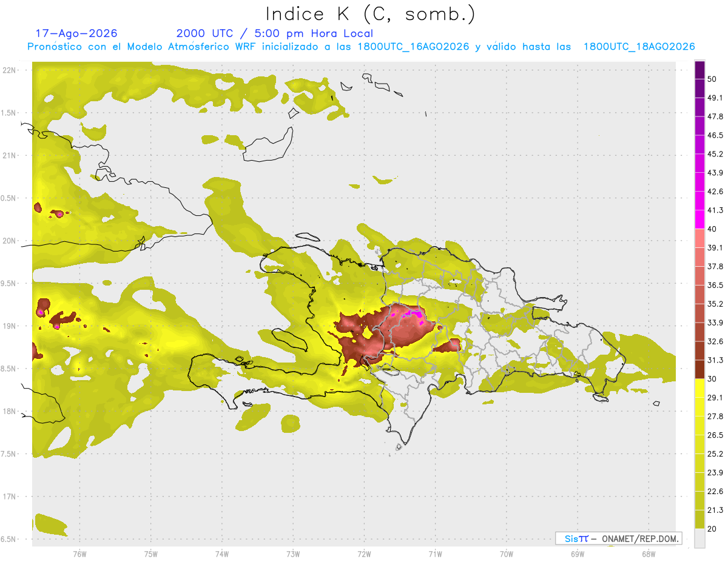Click the legend value '29.1'
728x562 pixels.
[x=715, y=398]
